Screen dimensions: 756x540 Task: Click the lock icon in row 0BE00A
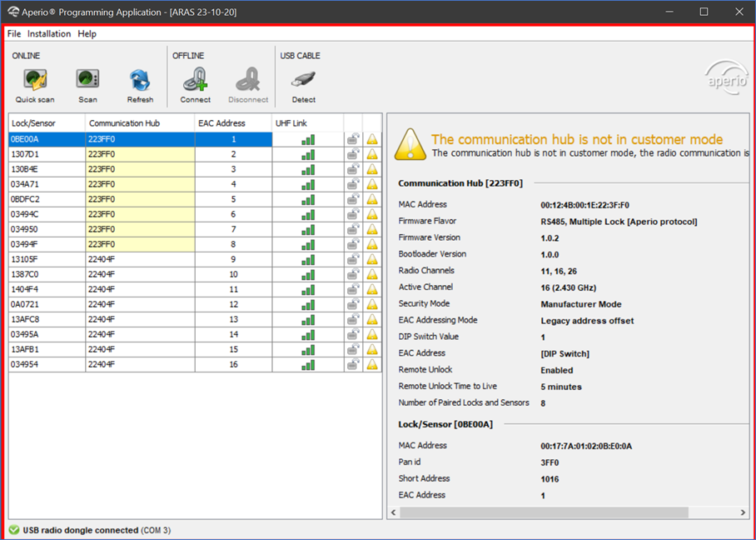[x=353, y=139]
